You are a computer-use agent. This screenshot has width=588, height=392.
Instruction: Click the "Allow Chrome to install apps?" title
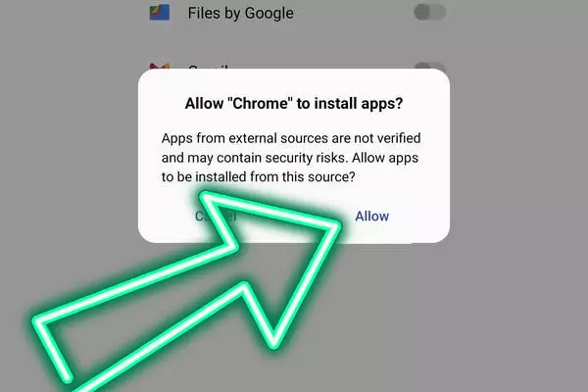pyautogui.click(x=294, y=103)
